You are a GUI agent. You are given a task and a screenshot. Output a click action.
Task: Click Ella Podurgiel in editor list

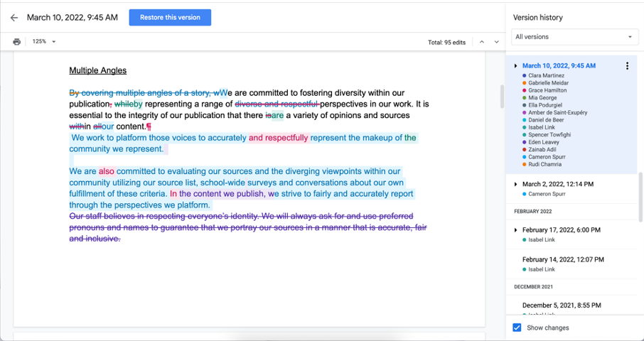[545, 105]
